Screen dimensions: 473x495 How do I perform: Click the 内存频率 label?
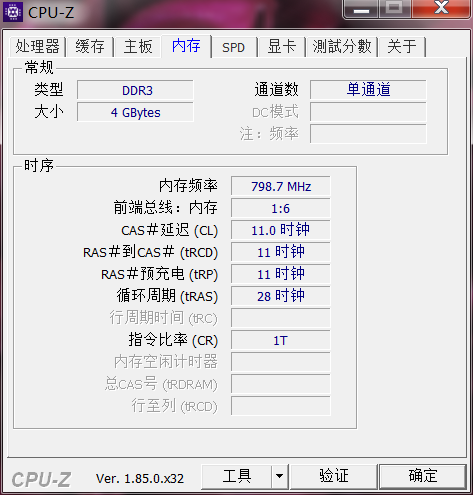pyautogui.click(x=188, y=186)
